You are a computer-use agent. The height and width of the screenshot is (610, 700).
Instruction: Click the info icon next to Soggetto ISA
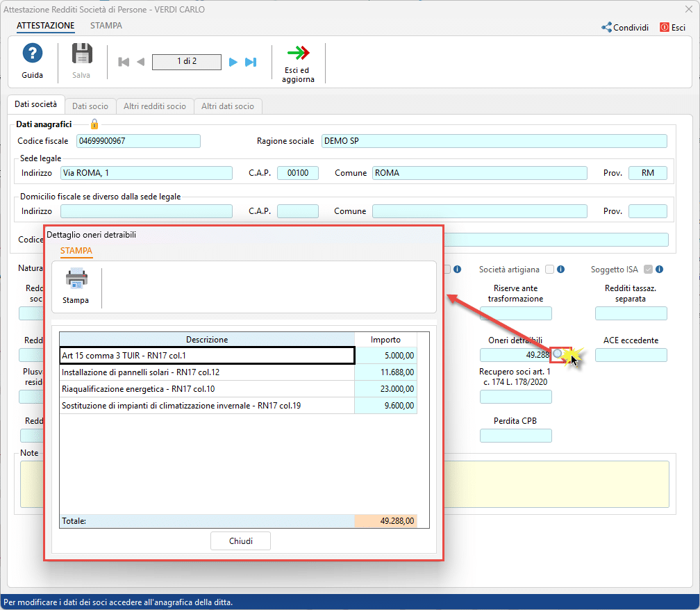658,269
